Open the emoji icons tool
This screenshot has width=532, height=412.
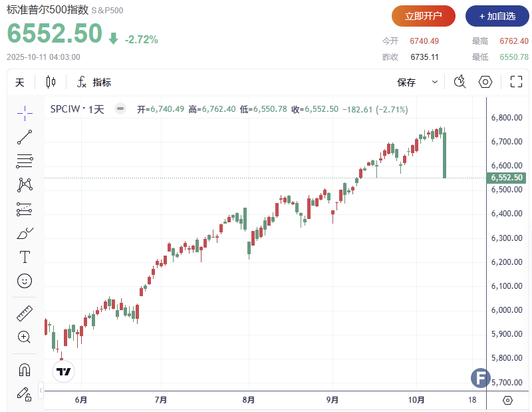[25, 281]
